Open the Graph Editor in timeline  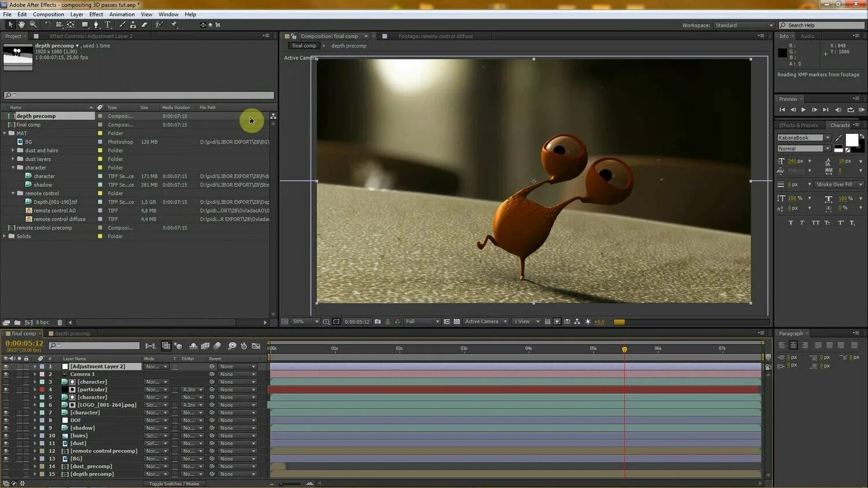coord(256,346)
